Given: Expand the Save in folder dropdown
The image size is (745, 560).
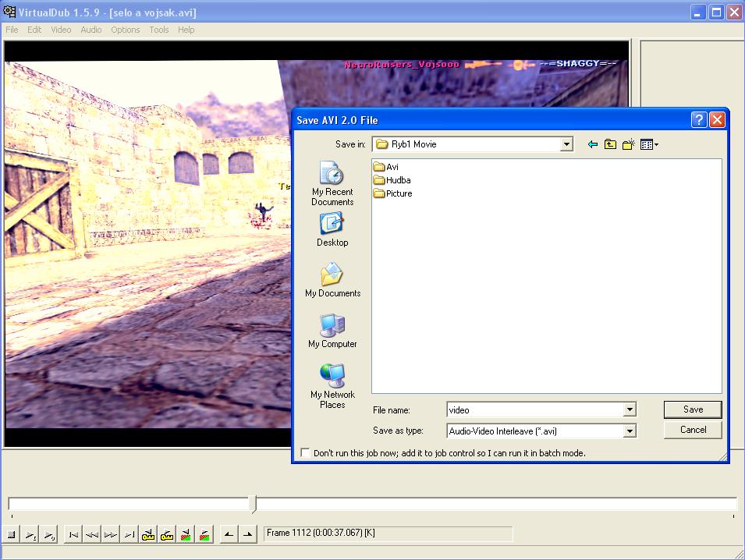Looking at the screenshot, I should click(x=566, y=144).
